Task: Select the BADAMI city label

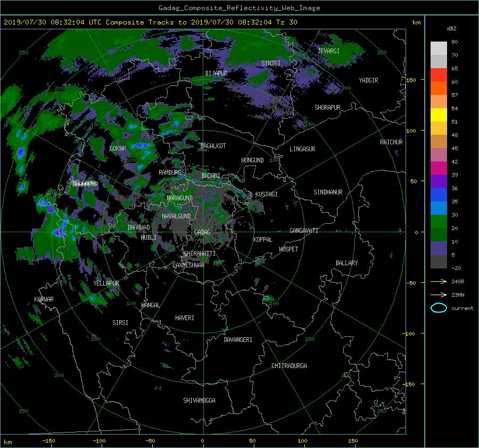Action: (x=211, y=176)
